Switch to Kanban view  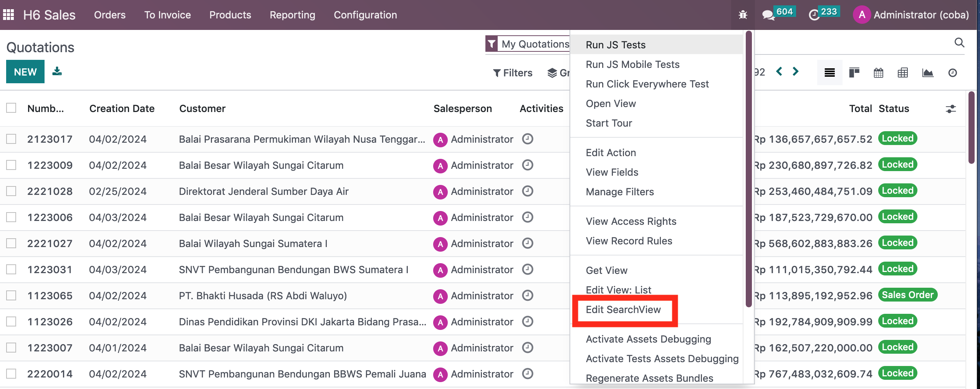point(854,73)
